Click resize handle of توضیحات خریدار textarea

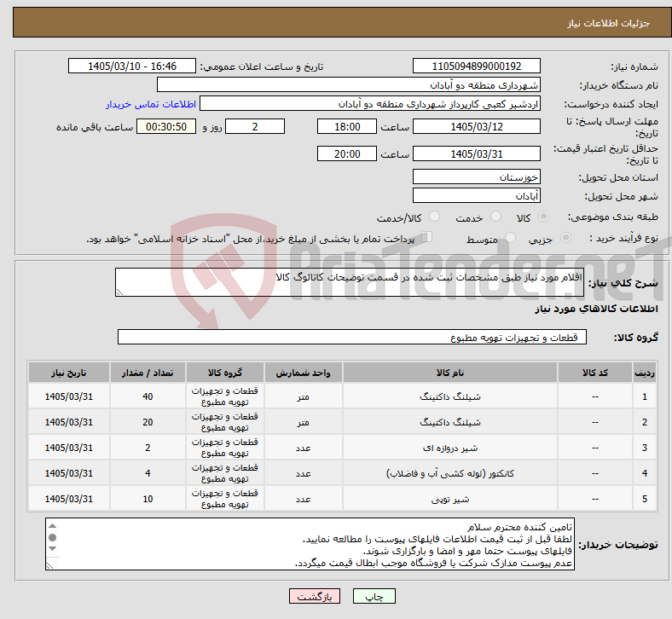(x=49, y=565)
